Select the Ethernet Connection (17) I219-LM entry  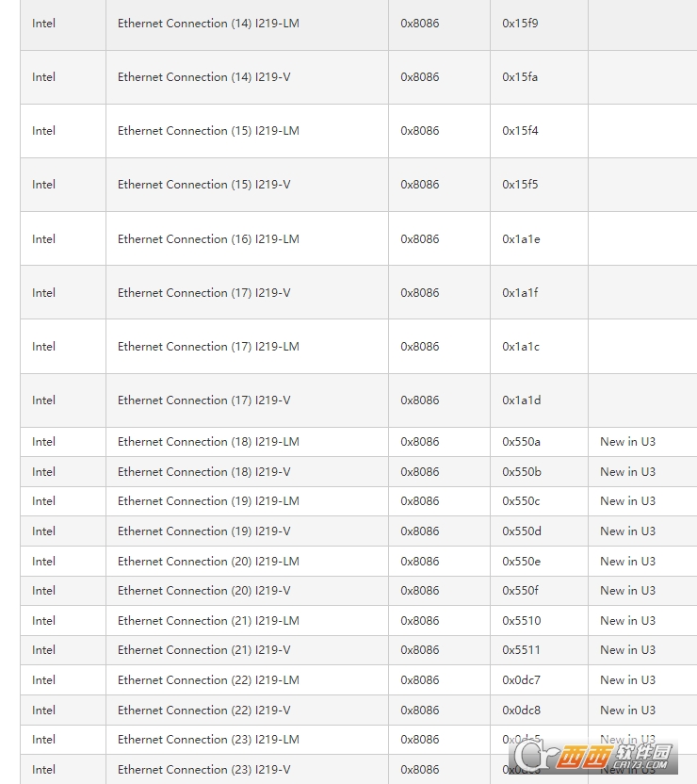pyautogui.click(x=208, y=347)
